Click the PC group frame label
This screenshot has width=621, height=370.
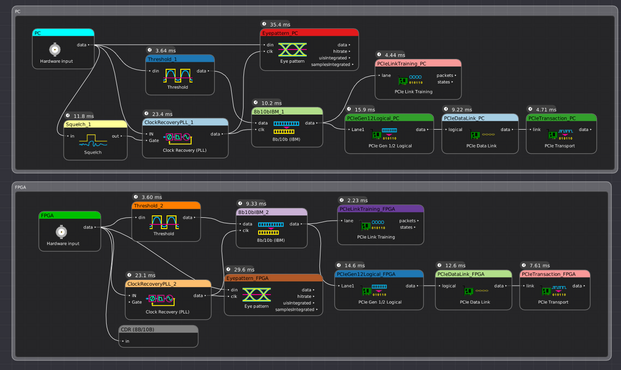(x=17, y=11)
